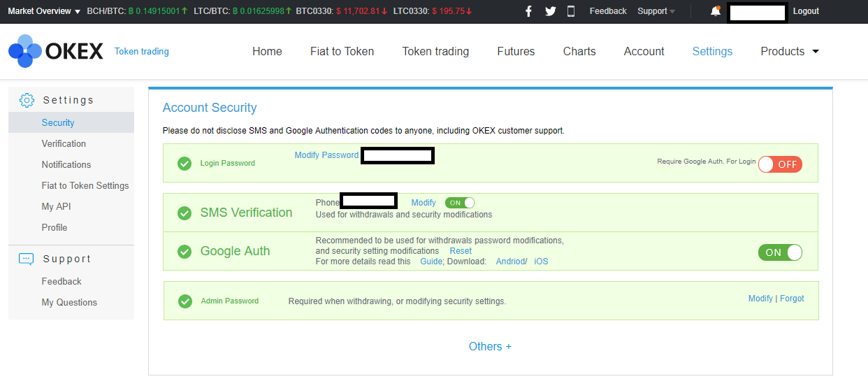Image resolution: width=868 pixels, height=379 pixels.
Task: Click the Login Password green checkmark icon
Action: [185, 164]
